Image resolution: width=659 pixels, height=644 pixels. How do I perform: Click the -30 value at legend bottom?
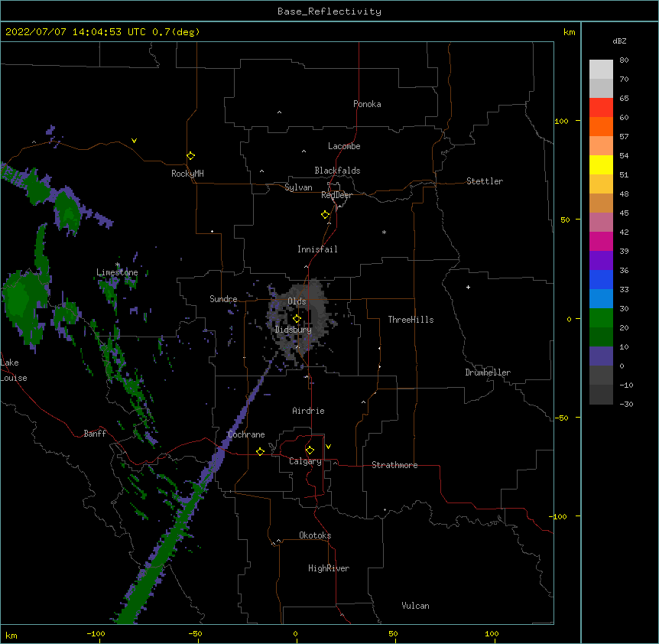click(x=626, y=404)
